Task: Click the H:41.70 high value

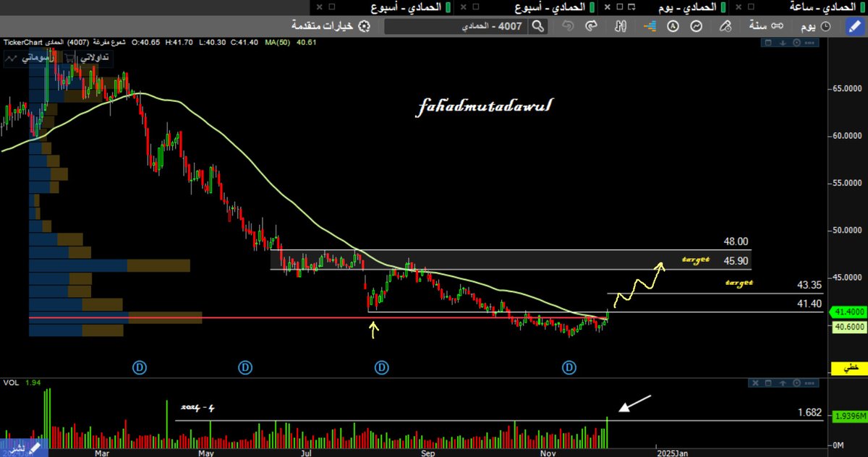Action: [179, 43]
